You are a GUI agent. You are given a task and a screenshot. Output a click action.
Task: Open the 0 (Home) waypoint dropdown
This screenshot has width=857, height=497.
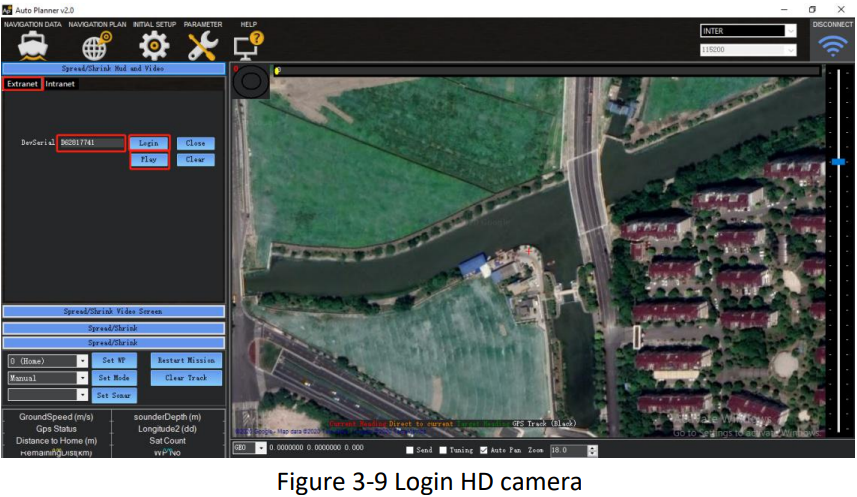tap(82, 361)
